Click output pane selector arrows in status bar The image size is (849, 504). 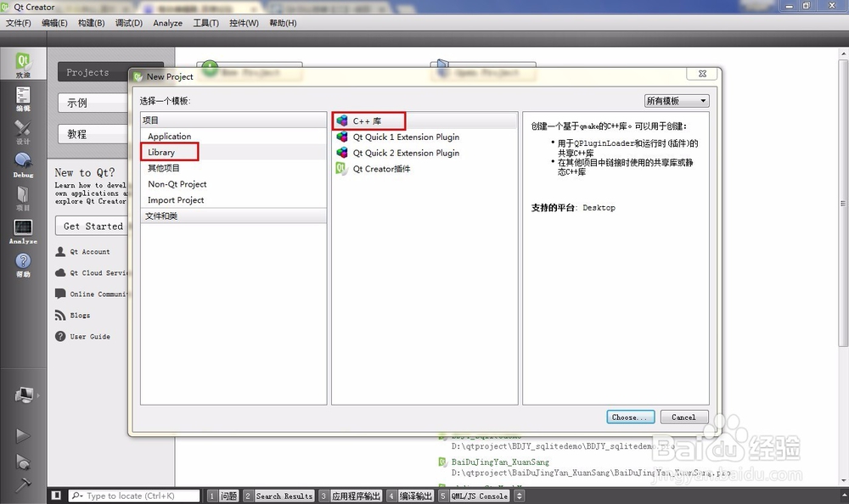520,496
